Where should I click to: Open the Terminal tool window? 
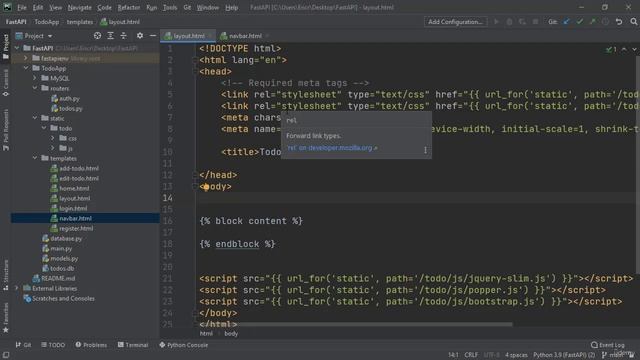point(133,345)
